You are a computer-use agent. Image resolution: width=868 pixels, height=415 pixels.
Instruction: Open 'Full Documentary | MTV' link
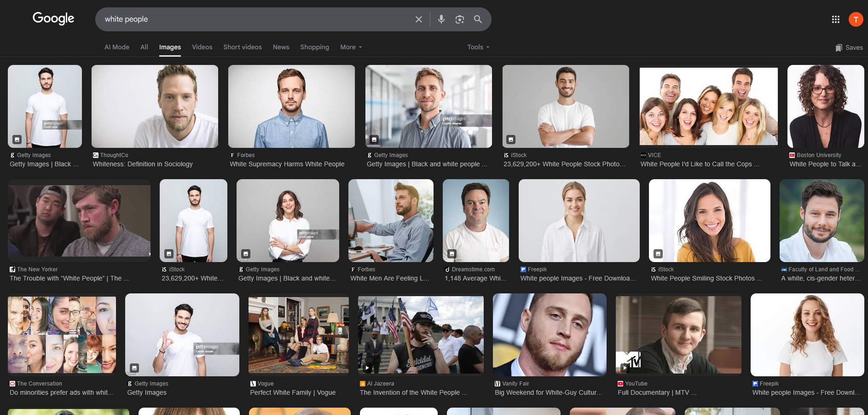pyautogui.click(x=657, y=392)
